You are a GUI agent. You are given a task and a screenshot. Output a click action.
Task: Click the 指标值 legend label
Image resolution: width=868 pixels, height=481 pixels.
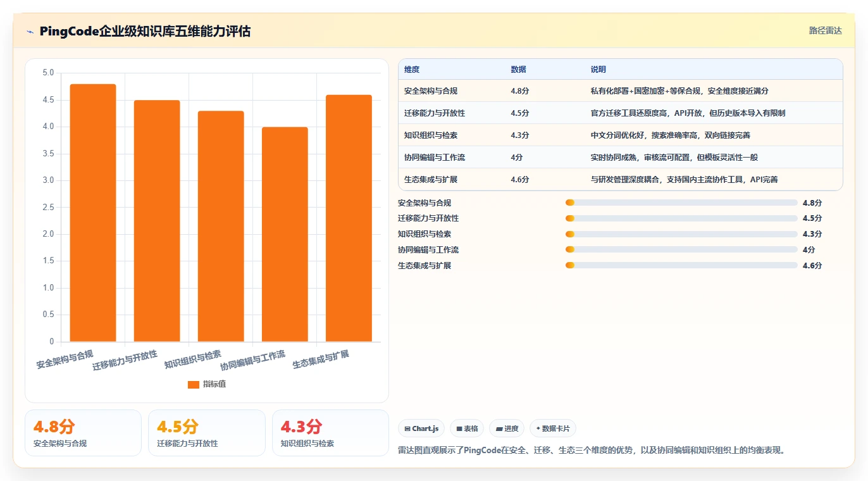(214, 384)
